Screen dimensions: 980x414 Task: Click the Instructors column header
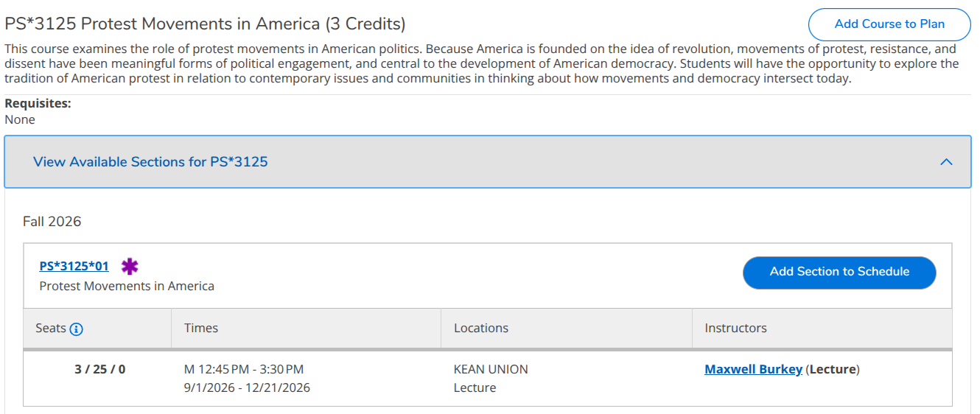pos(735,328)
